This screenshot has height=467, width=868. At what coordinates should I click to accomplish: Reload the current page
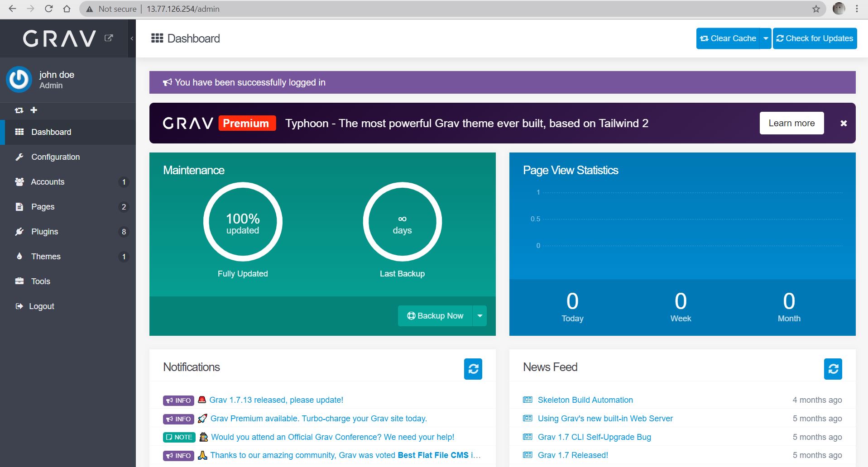pos(49,9)
